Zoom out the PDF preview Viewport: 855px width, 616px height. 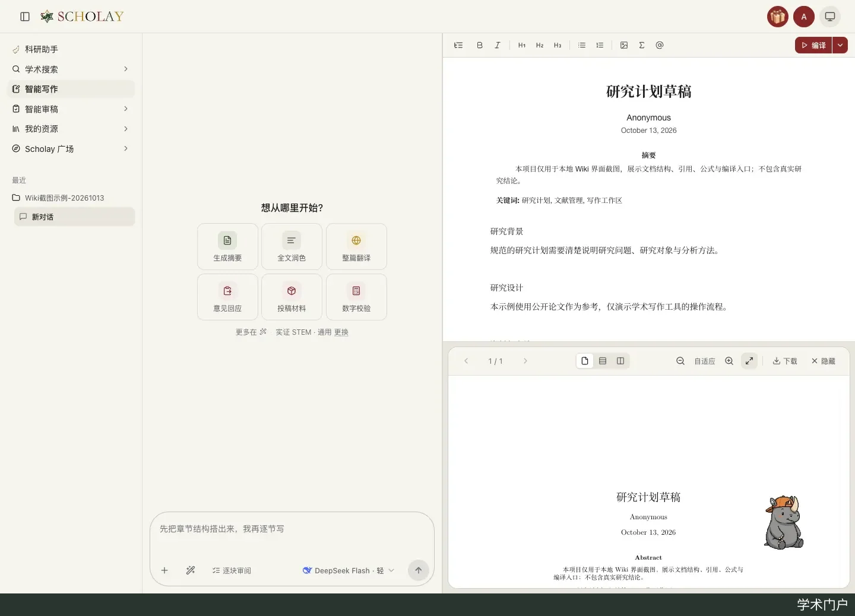coord(680,361)
